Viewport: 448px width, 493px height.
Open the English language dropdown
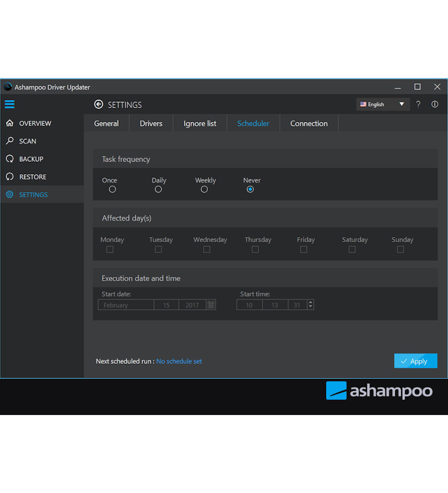click(383, 104)
